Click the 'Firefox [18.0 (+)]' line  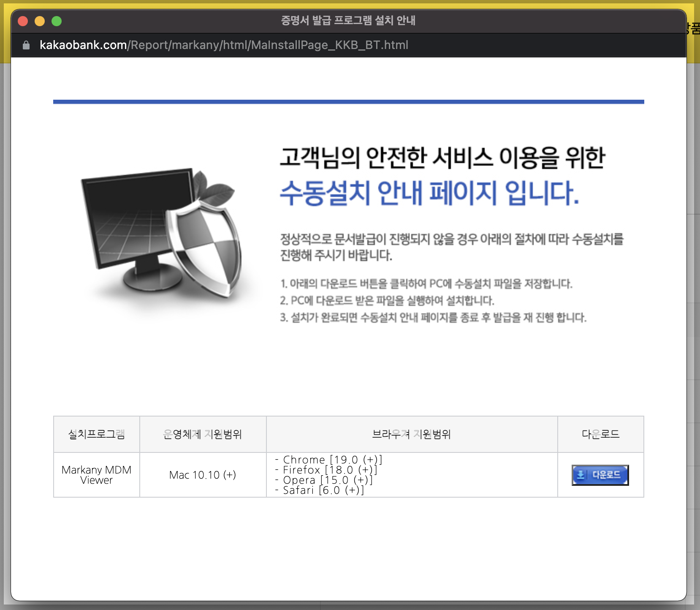pyautogui.click(x=326, y=470)
